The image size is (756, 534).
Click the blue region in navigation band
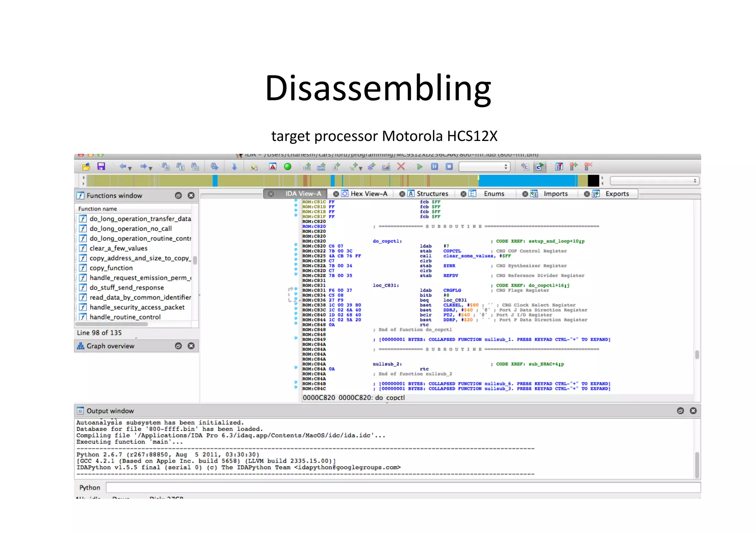coord(527,181)
